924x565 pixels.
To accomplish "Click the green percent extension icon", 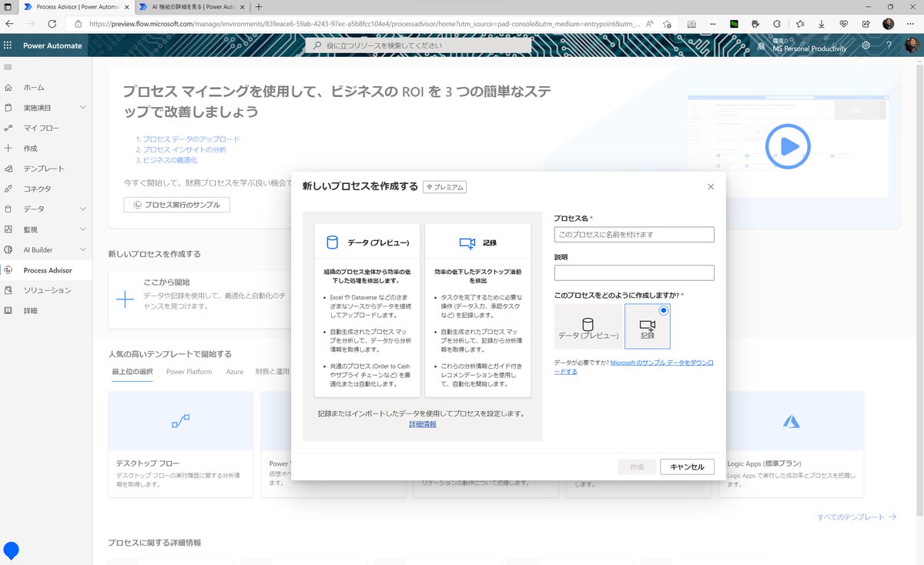I will 735,24.
